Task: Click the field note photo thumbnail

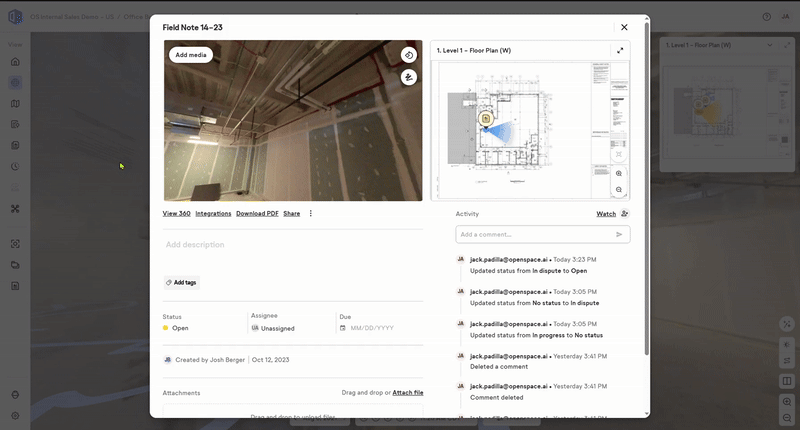Action: click(x=293, y=121)
